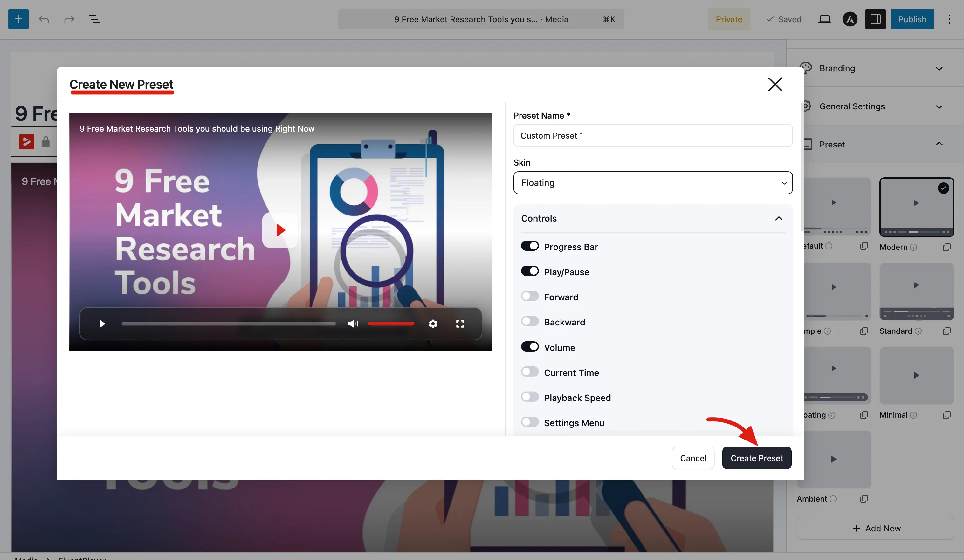Open the document overview list icon
The height and width of the screenshot is (560, 964).
click(94, 19)
